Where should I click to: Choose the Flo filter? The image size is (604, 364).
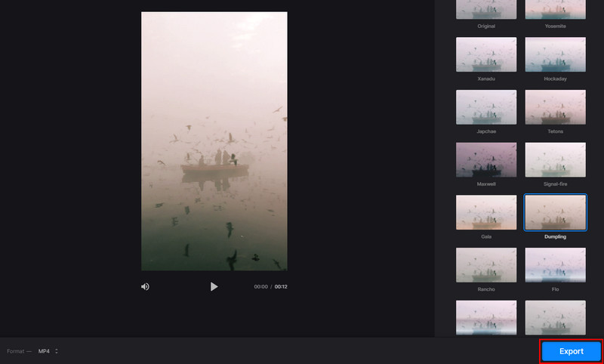[x=555, y=264]
